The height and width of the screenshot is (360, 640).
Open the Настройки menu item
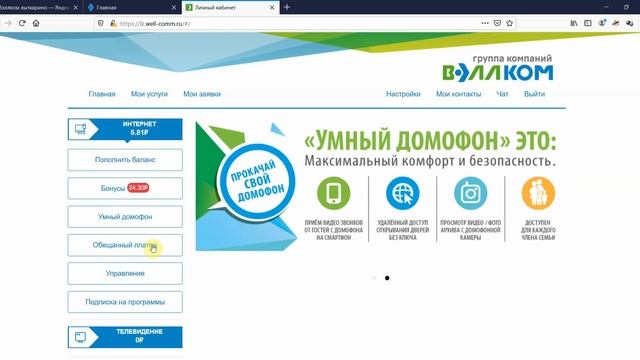(x=403, y=94)
